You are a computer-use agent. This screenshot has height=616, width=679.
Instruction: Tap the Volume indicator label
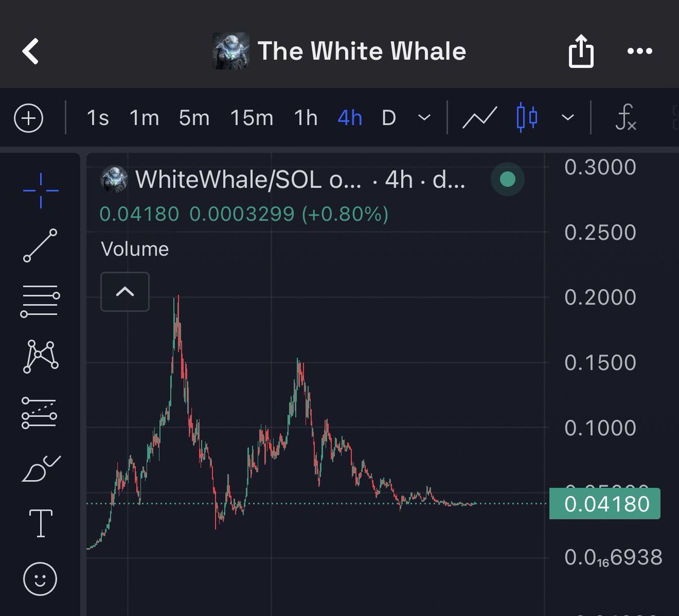(x=135, y=249)
